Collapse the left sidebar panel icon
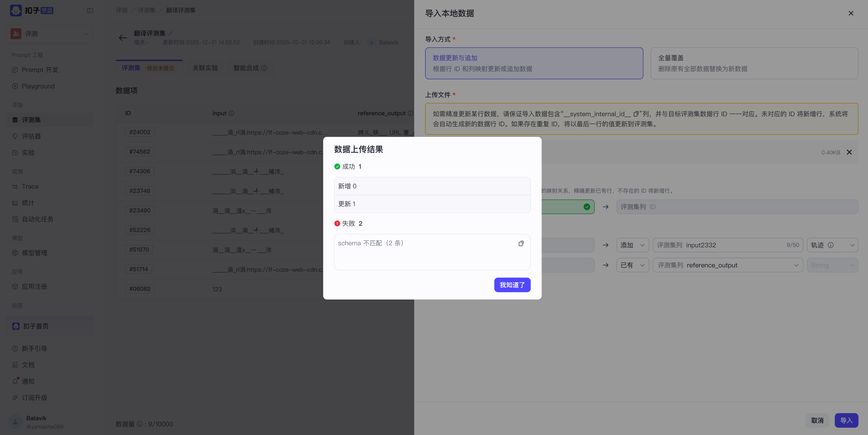This screenshot has width=868, height=435. [x=90, y=10]
